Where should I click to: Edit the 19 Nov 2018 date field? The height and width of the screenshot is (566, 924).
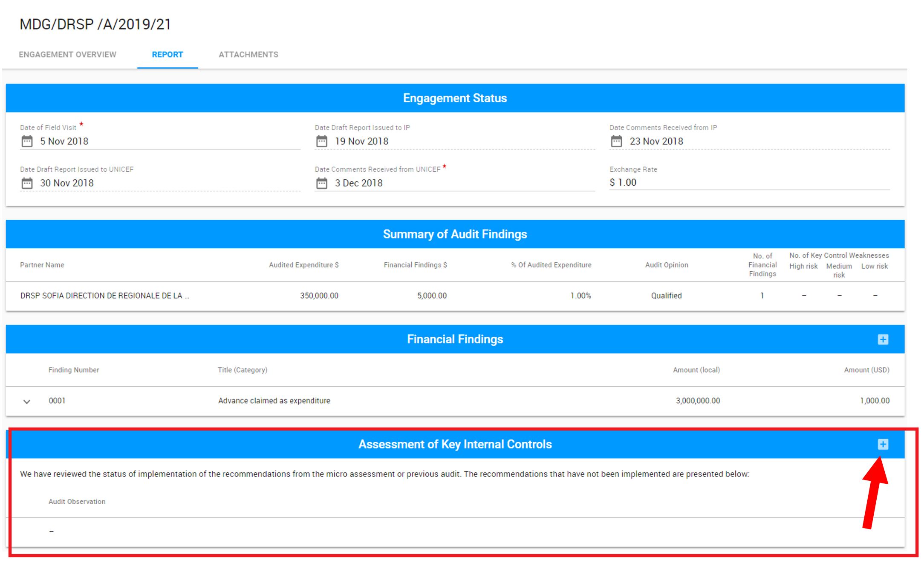tap(455, 141)
